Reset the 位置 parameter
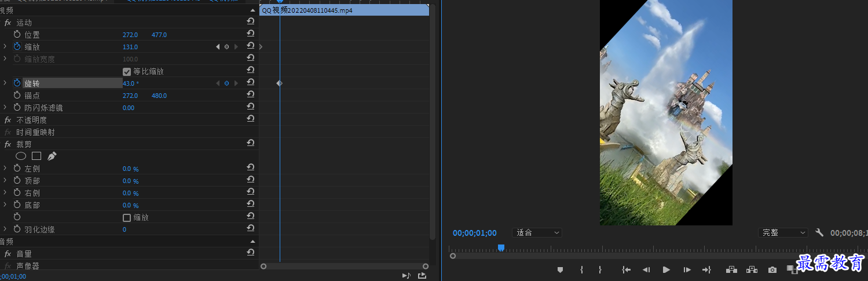Screen dimensions: 868x281 coord(250,34)
